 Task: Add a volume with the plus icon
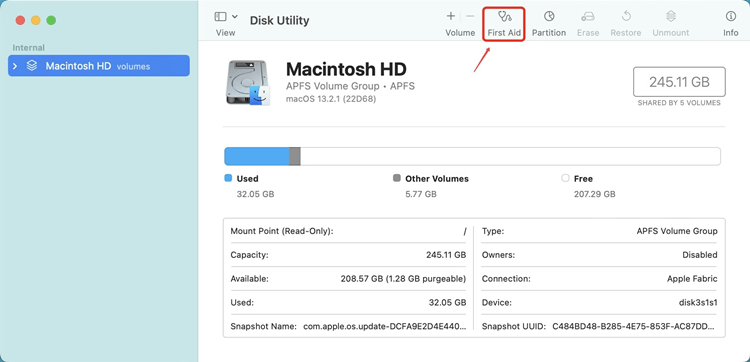pos(451,16)
